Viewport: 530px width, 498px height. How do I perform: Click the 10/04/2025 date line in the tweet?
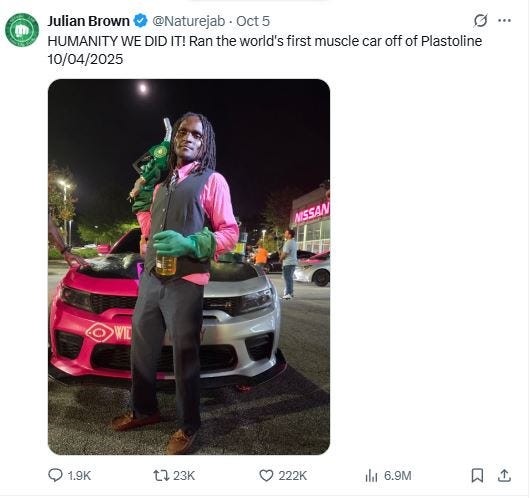click(x=85, y=60)
